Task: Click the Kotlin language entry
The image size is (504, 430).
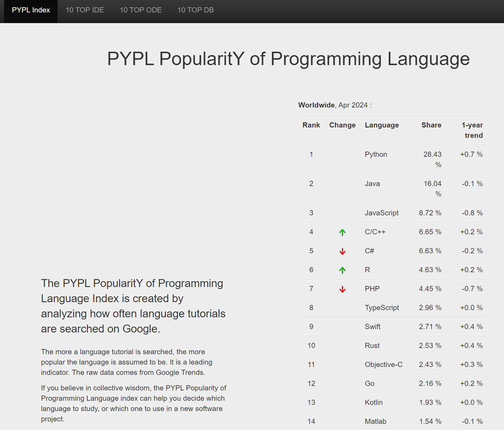Action: [x=374, y=402]
